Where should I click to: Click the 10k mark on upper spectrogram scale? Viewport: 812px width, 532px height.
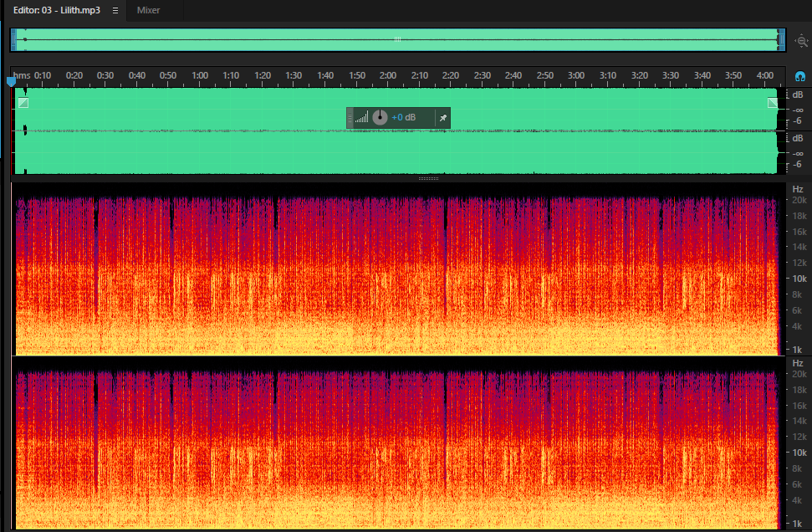point(799,279)
